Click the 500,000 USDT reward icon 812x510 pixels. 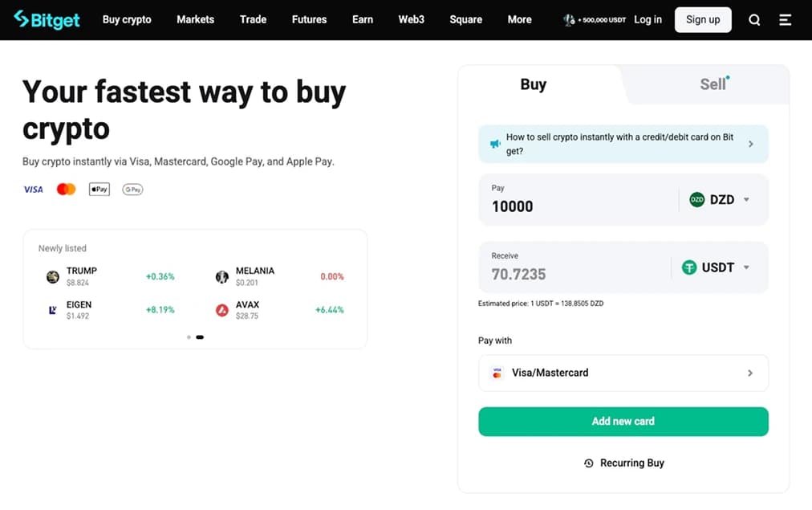point(570,20)
